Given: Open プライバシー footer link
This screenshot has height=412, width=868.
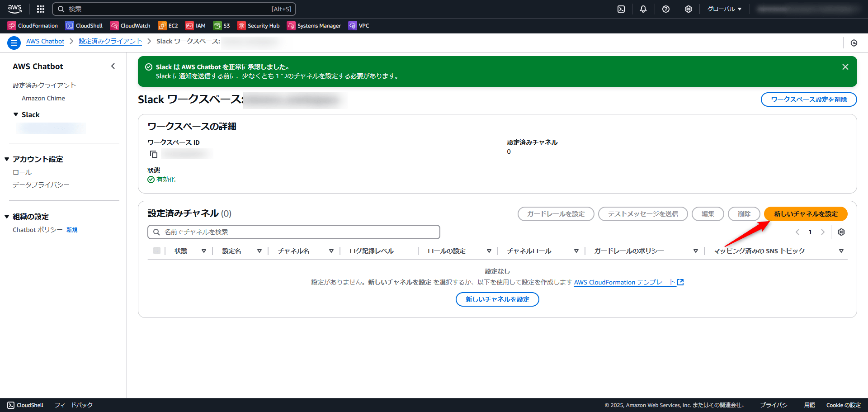Looking at the screenshot, I should pos(776,405).
